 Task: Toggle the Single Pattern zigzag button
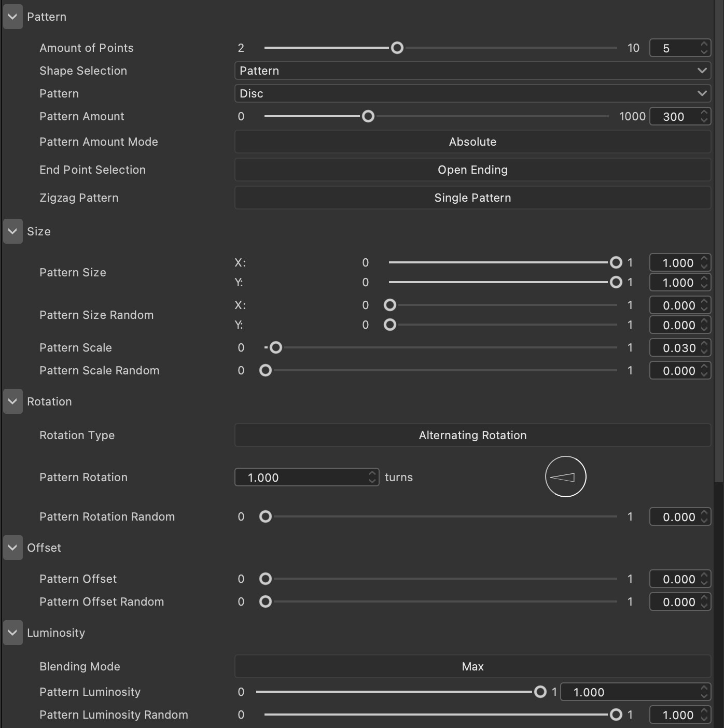pos(472,198)
